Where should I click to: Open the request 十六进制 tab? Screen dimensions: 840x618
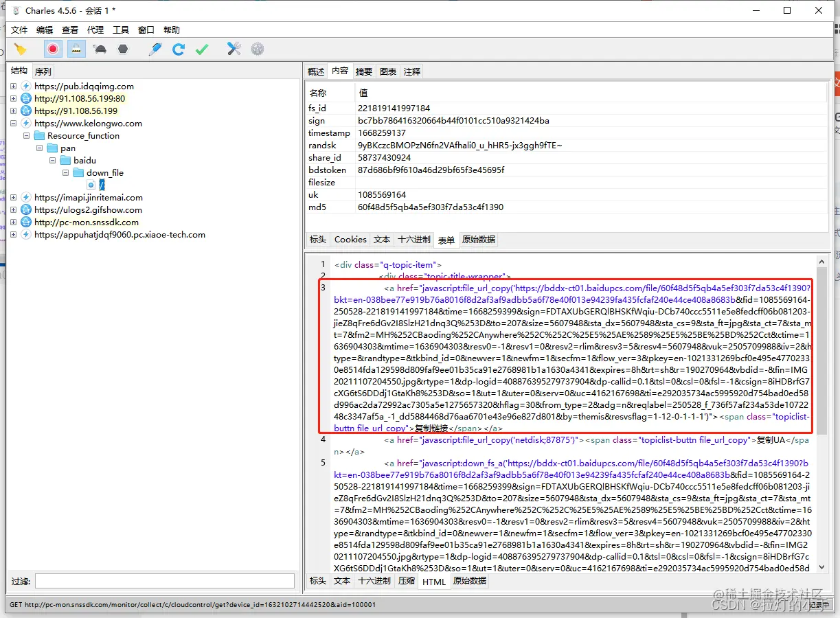pos(414,240)
